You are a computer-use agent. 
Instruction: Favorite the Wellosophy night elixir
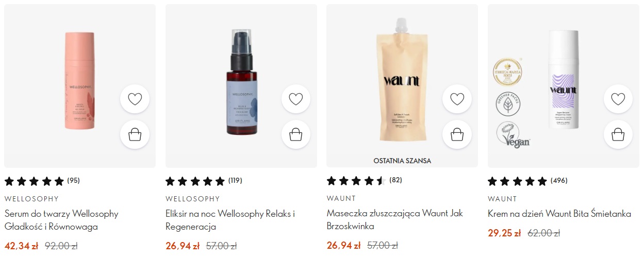[x=296, y=99]
